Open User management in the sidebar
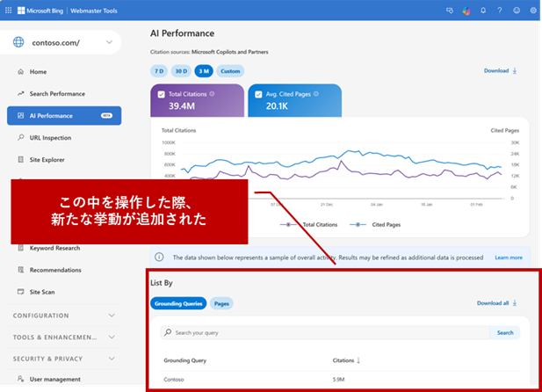 pos(55,379)
